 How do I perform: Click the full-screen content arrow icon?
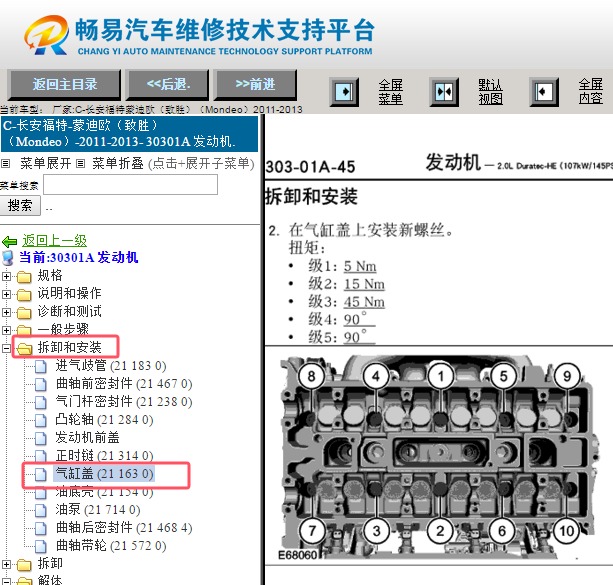544,92
